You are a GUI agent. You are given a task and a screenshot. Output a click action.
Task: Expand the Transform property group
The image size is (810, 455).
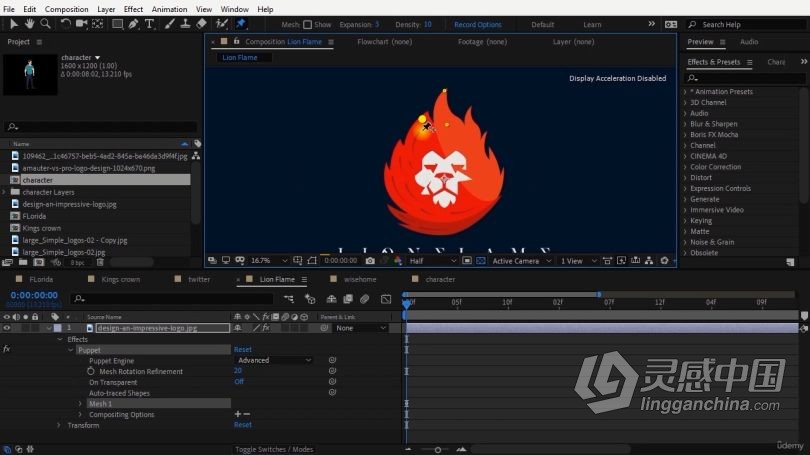(59, 425)
